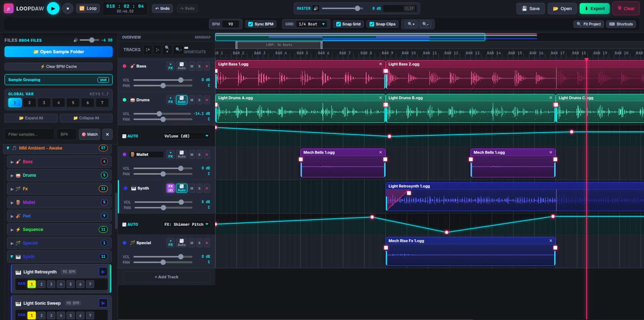Open FX for the Bass track

click(x=171, y=66)
